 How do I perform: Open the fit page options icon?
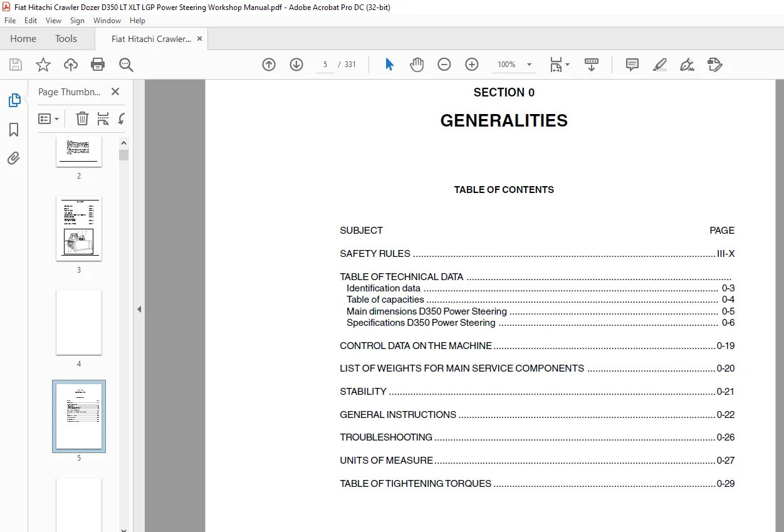pyautogui.click(x=556, y=65)
